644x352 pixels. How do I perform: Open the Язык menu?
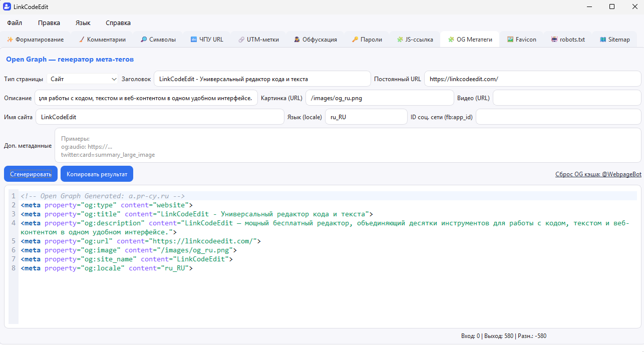[83, 23]
